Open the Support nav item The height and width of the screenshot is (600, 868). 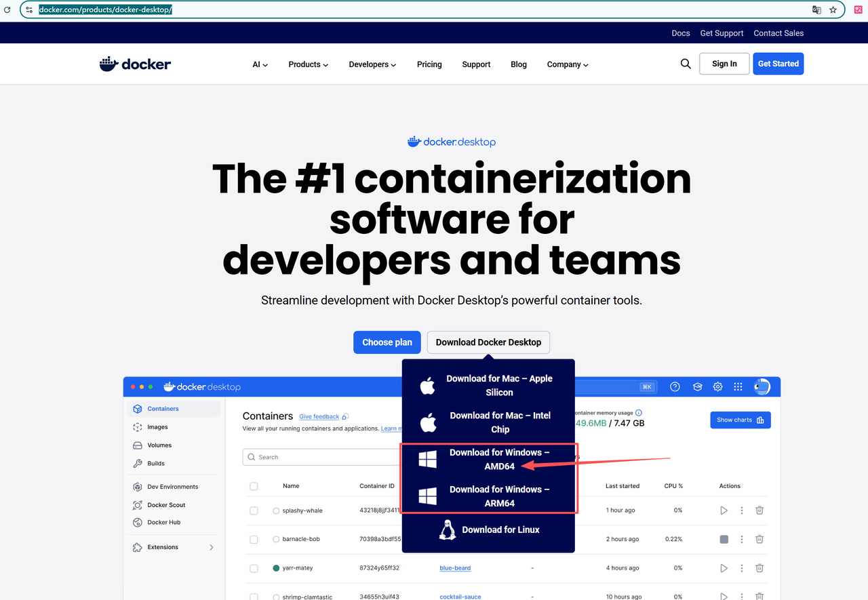(x=476, y=64)
